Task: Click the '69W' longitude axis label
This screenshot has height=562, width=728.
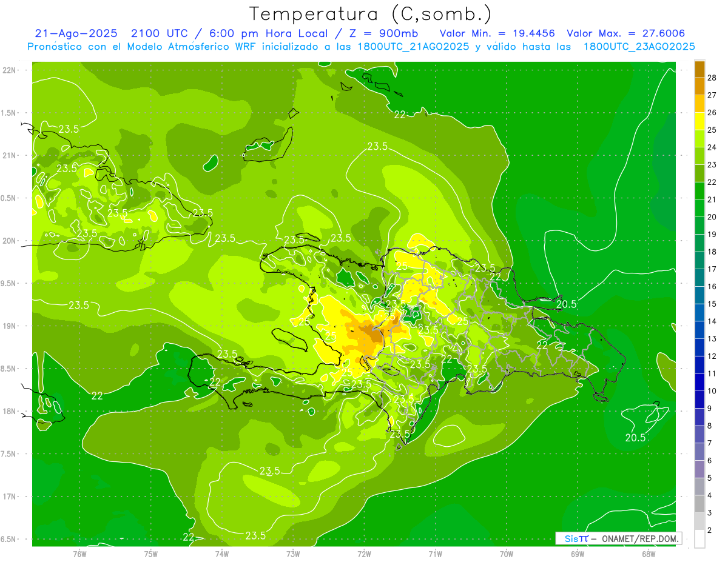Action: coord(578,554)
